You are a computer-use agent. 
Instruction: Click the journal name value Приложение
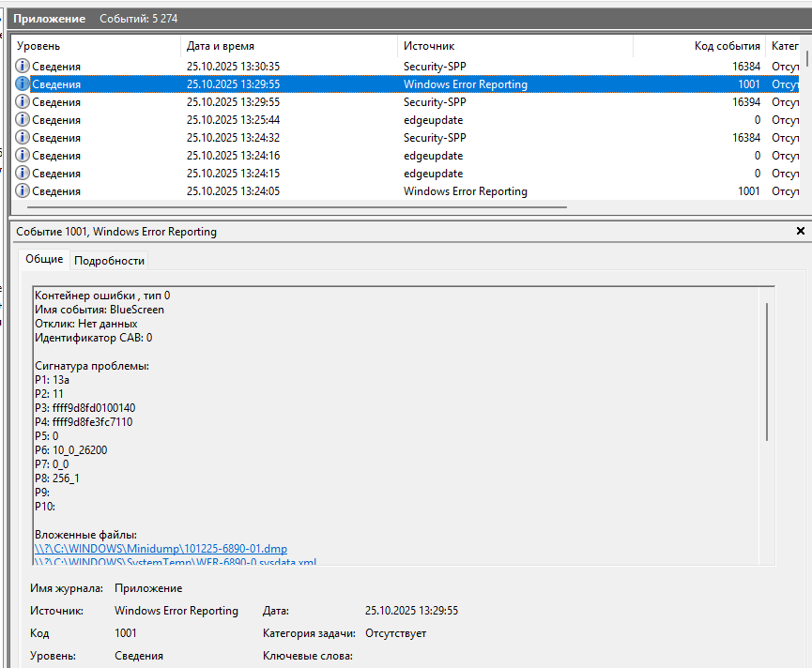148,588
